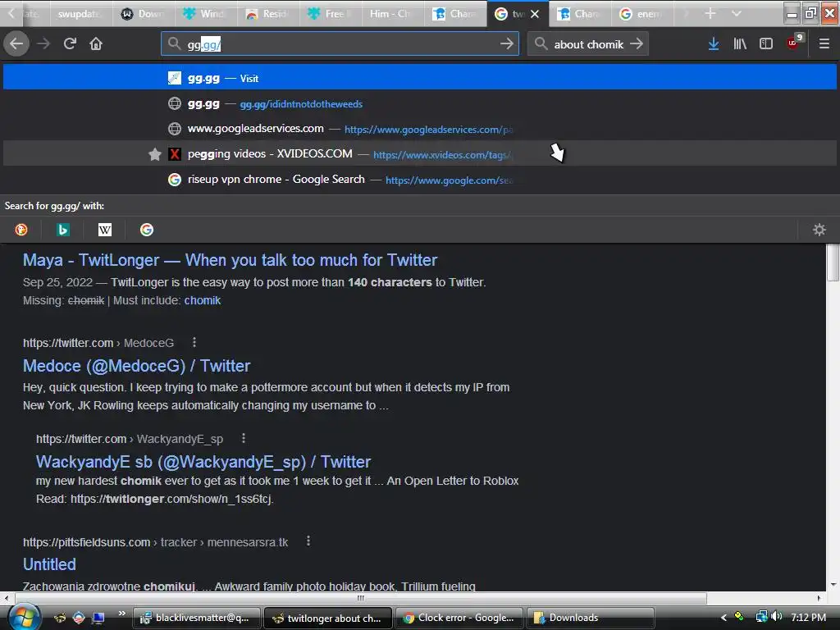Search with the Wikipedia engine icon

pos(104,230)
